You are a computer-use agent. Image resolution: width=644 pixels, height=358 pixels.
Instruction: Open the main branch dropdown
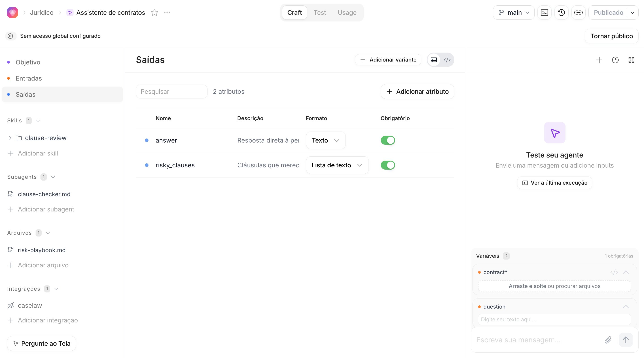coord(514,13)
